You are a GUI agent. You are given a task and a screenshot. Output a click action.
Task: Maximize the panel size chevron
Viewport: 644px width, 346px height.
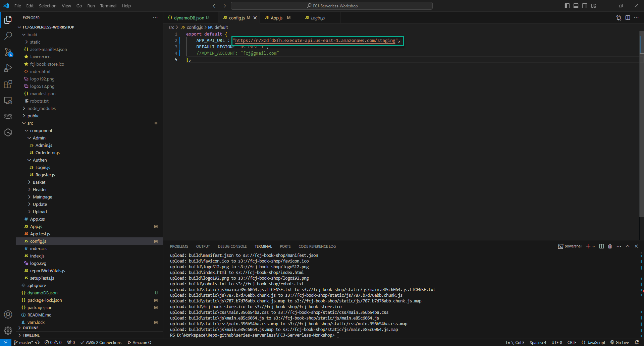pyautogui.click(x=628, y=246)
